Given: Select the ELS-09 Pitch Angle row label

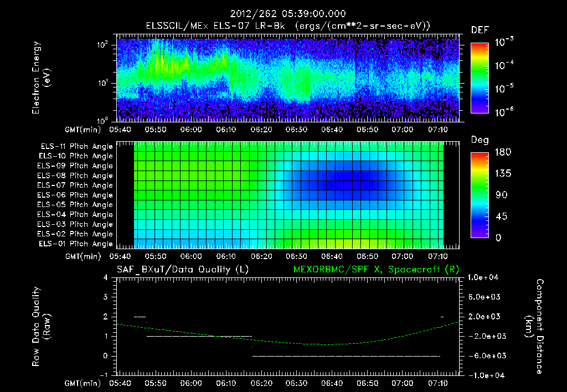Looking at the screenshot, I should pos(75,166).
